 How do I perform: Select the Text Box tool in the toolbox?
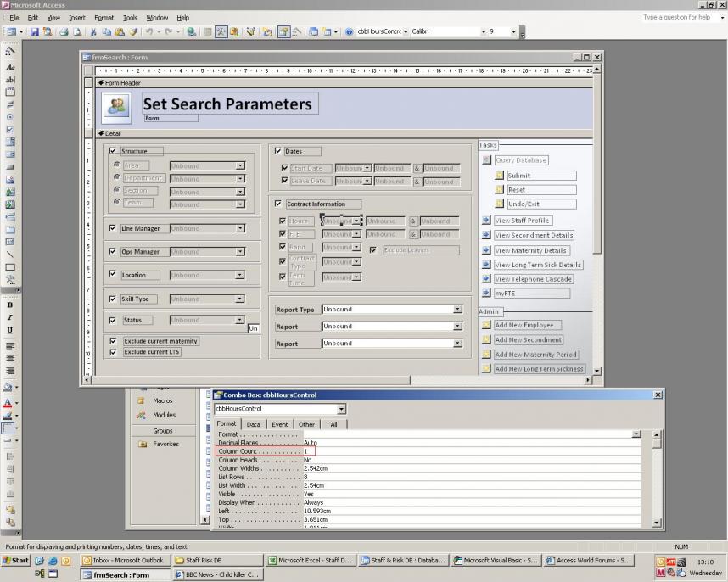(x=11, y=79)
